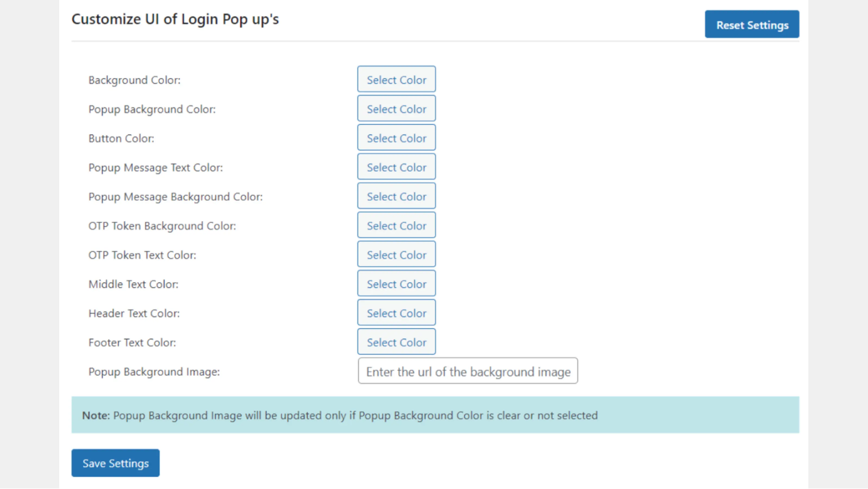Pick Popup Message Background Color

396,196
